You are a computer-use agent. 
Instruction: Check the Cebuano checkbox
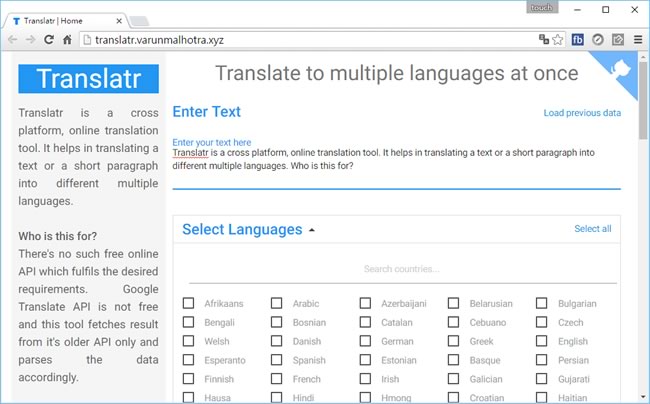pyautogui.click(x=454, y=322)
